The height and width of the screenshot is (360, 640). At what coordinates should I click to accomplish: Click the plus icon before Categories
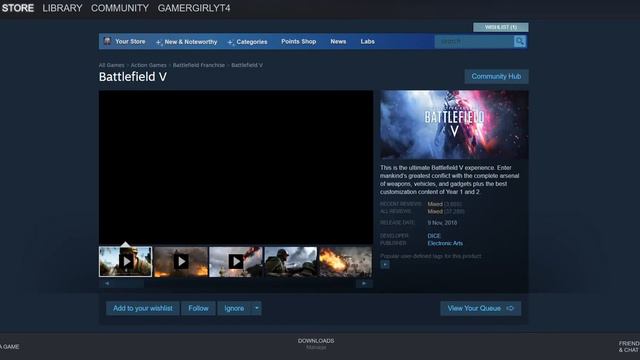pyautogui.click(x=231, y=42)
